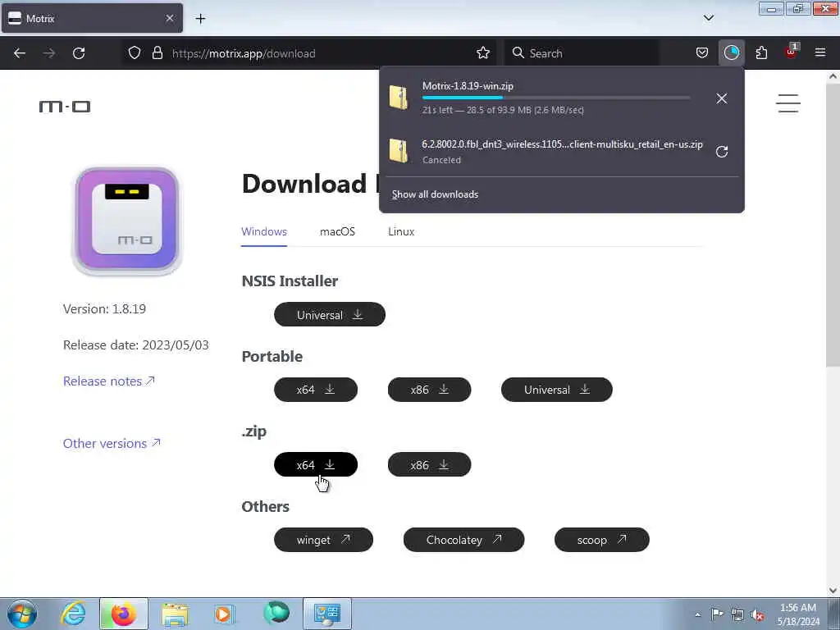Open the uBlock extension icon
This screenshot has width=840, height=630.
click(x=791, y=52)
